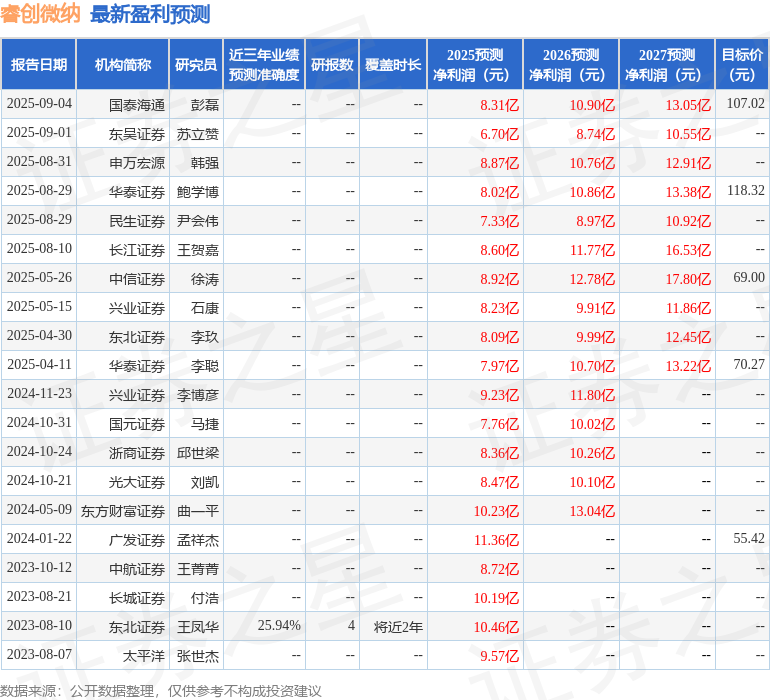Click the 研究员 column header

click(x=195, y=65)
